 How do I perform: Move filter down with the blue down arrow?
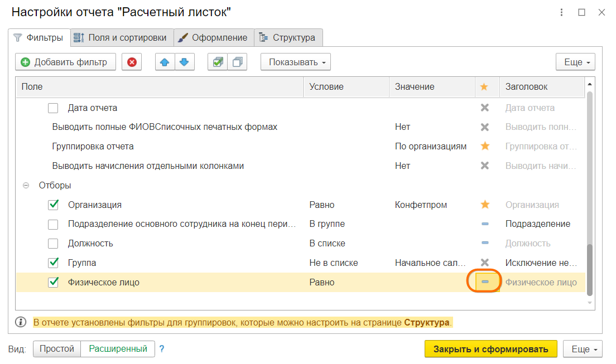pyautogui.click(x=184, y=62)
